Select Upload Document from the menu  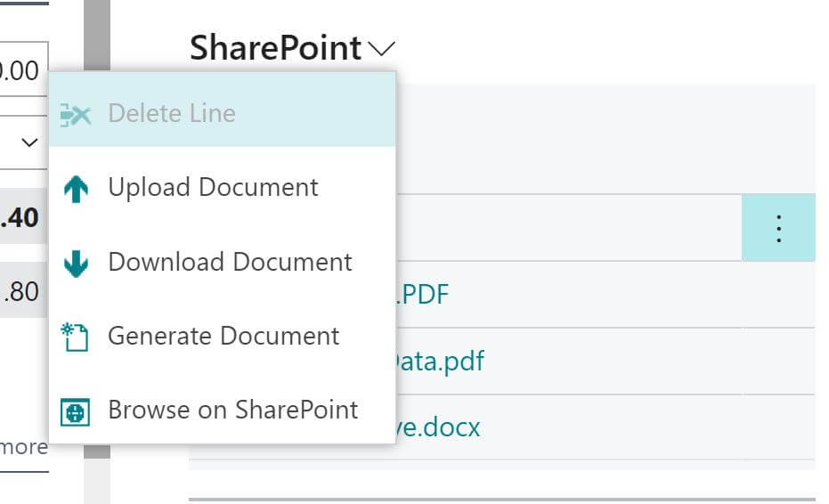click(x=222, y=188)
